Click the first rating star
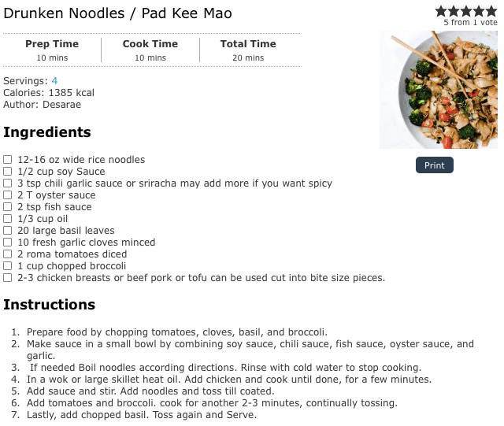This screenshot has width=504, height=426. [441, 11]
